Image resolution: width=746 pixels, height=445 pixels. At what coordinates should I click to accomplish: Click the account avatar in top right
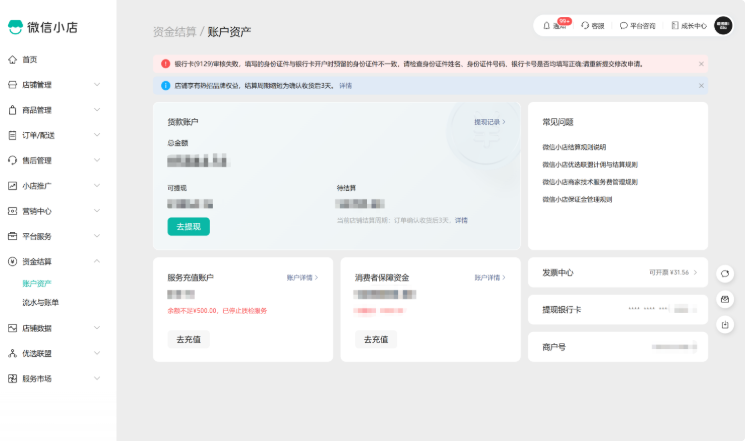[723, 26]
